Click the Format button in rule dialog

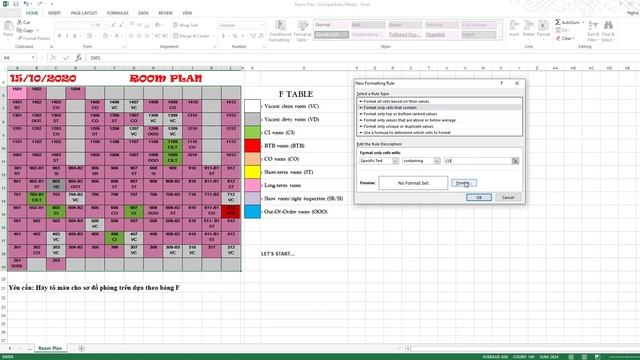463,183
